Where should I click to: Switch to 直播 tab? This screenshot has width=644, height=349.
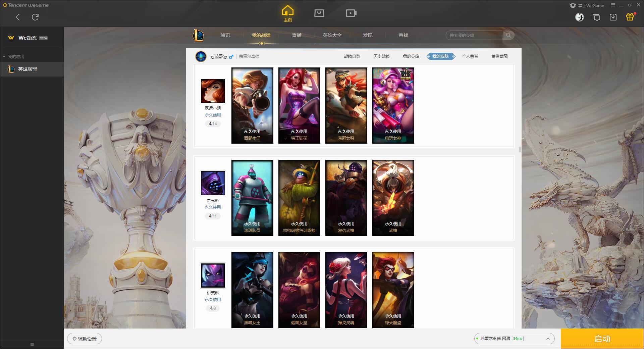297,35
